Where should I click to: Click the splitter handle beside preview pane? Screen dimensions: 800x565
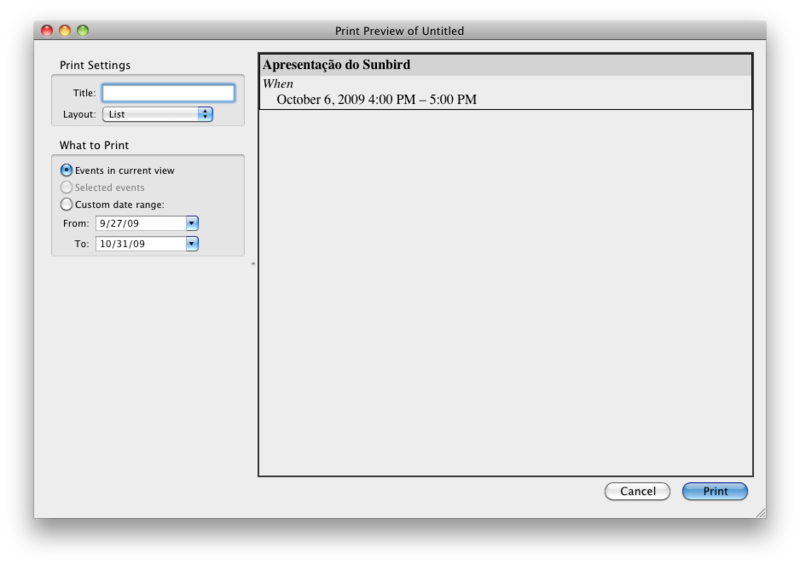253,264
